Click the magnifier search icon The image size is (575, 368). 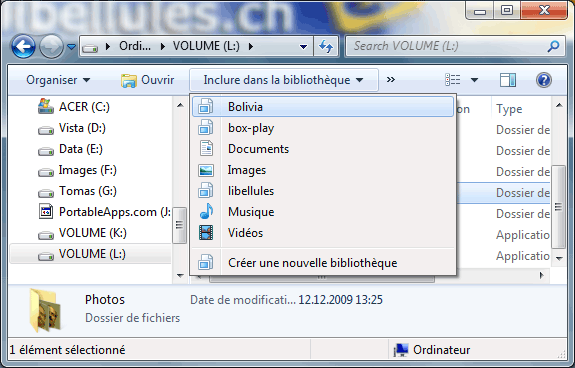[554, 46]
